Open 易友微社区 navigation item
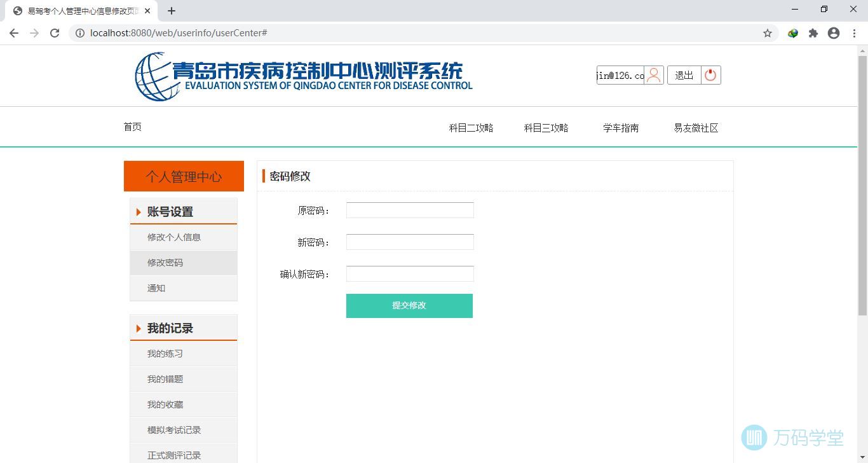This screenshot has height=463, width=868. tap(696, 128)
